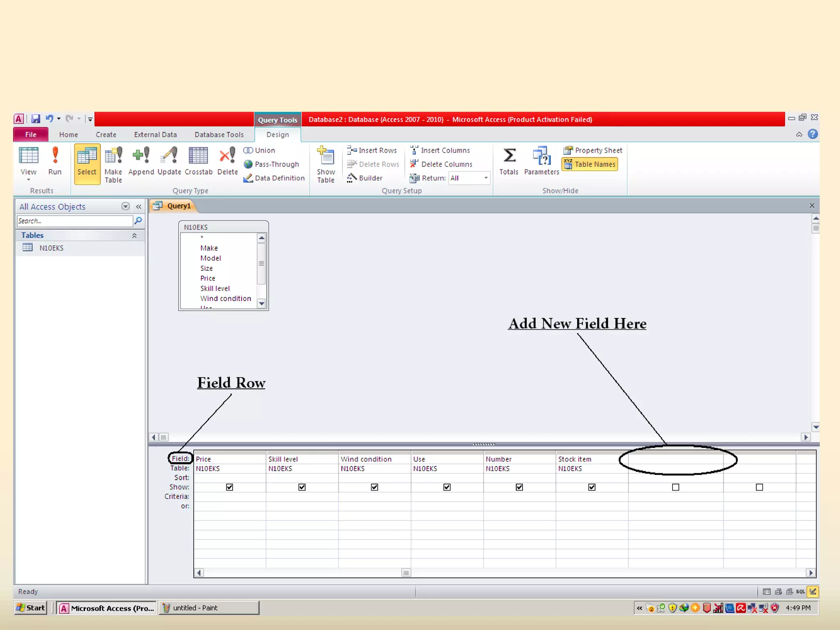Toggle the Table Names button

pyautogui.click(x=590, y=164)
